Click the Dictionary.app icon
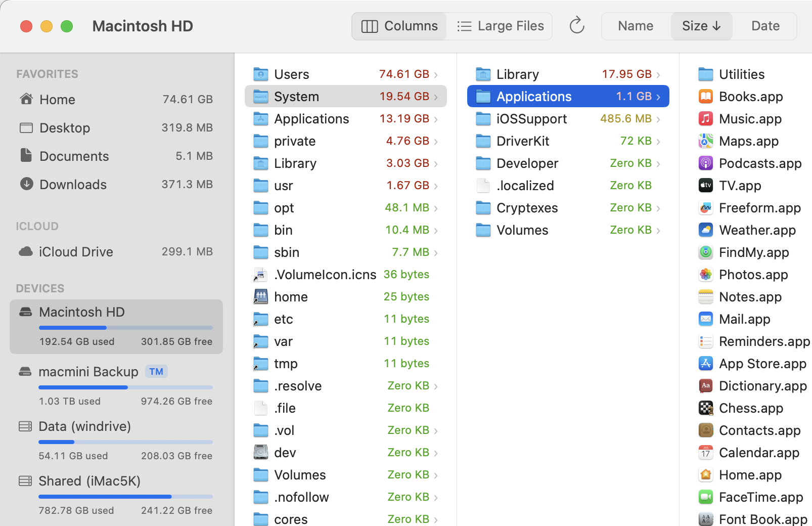The width and height of the screenshot is (812, 526). click(x=706, y=386)
